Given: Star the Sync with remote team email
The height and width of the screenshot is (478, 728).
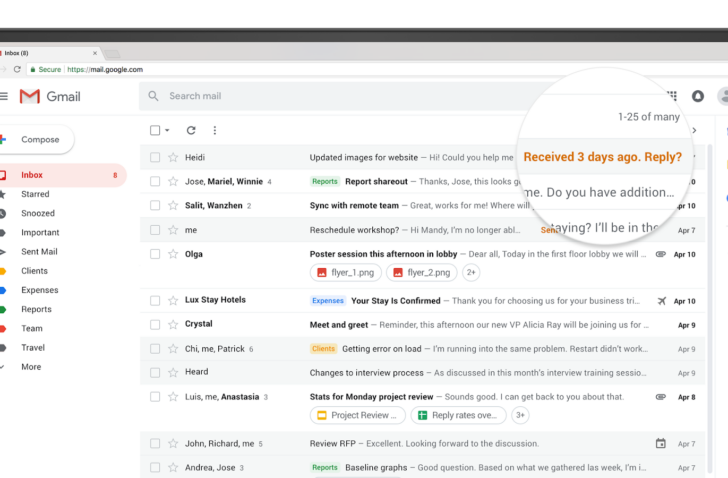Looking at the screenshot, I should click(173, 206).
